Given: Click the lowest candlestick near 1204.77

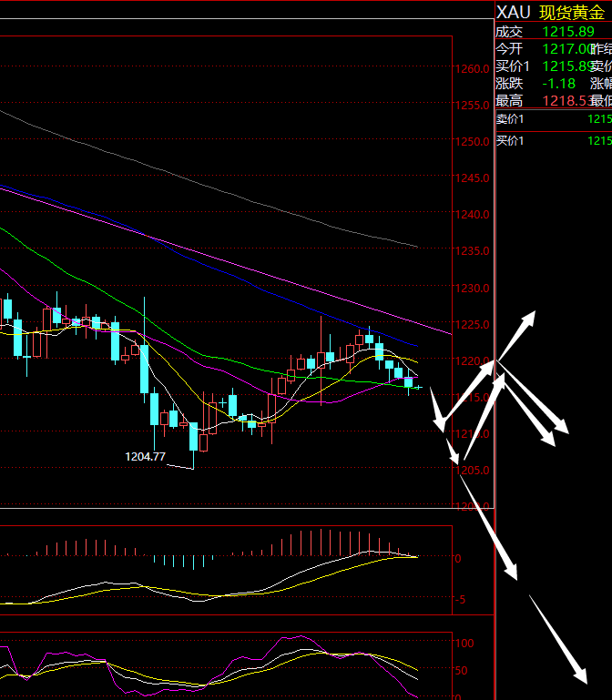Looking at the screenshot, I should (x=193, y=445).
